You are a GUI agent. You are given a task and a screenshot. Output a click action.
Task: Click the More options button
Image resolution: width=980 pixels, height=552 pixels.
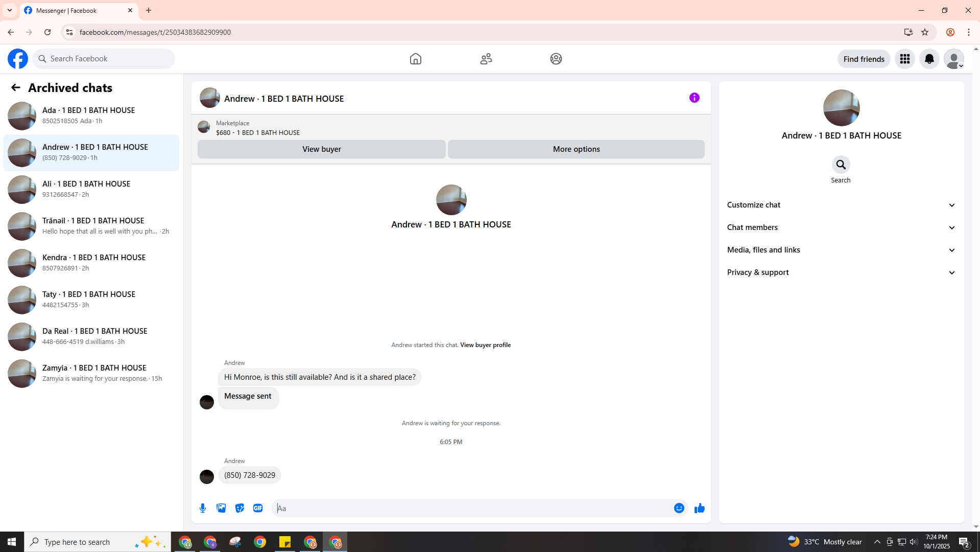click(576, 149)
